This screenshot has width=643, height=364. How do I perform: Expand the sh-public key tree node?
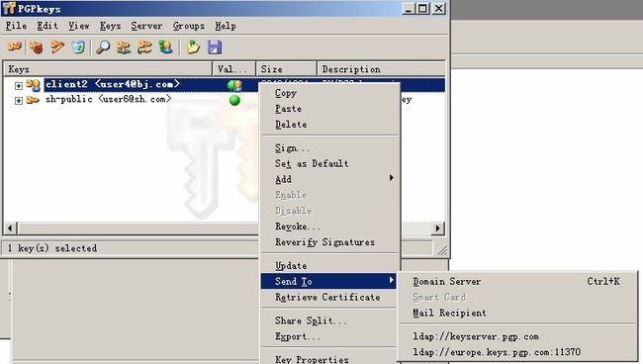tap(19, 101)
